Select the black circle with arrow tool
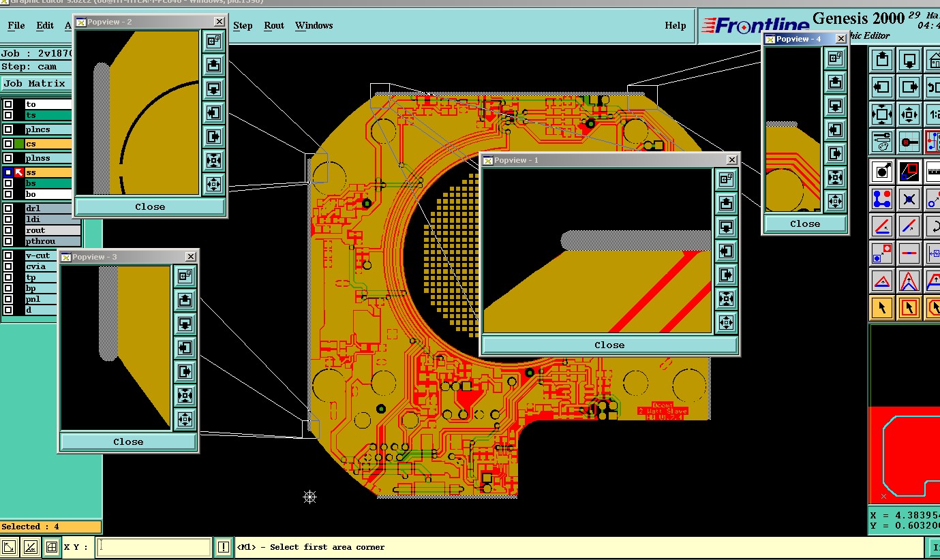Screen dimensions: 940x560 [883, 171]
